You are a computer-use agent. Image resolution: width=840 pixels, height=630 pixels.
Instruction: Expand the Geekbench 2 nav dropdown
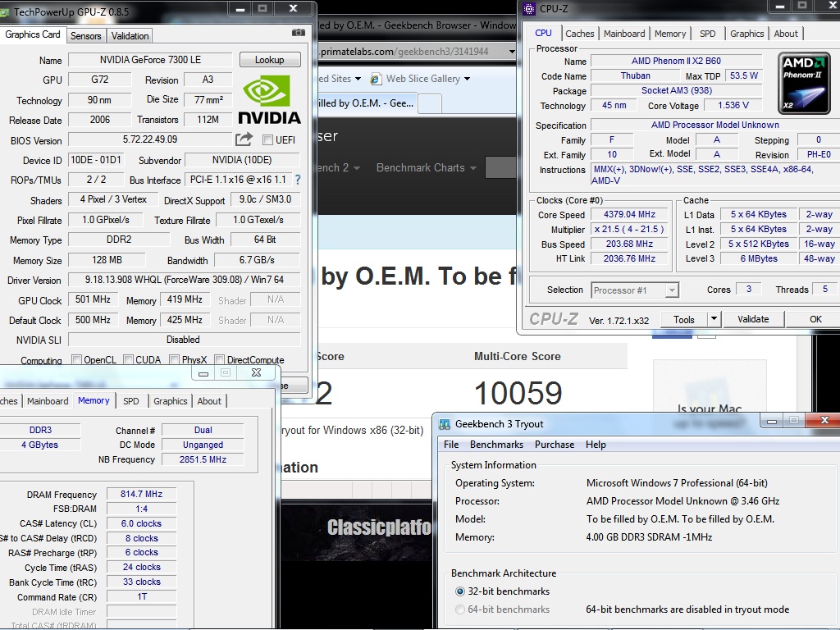[x=356, y=167]
